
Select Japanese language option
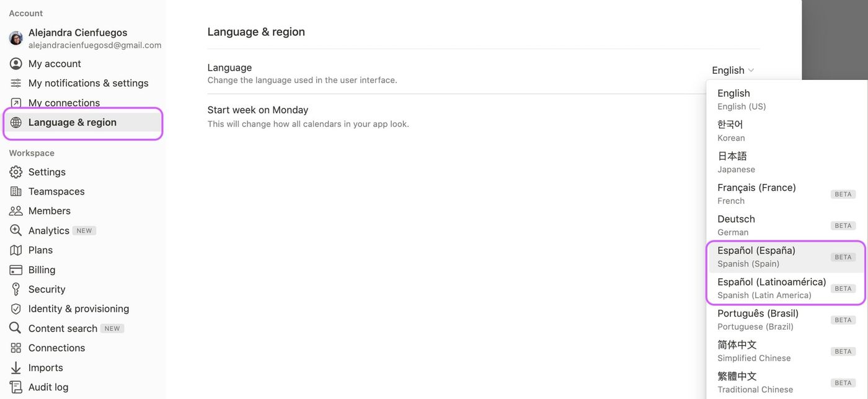click(x=786, y=162)
